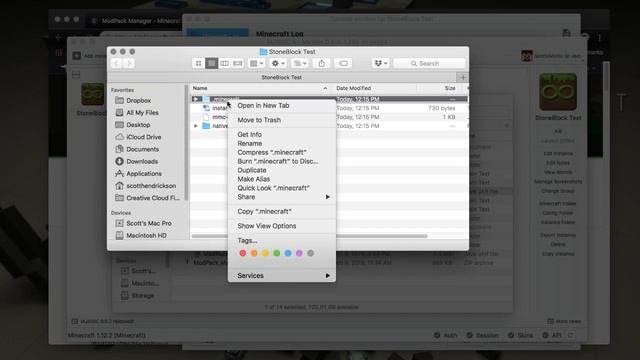640x360 pixels.
Task: Select the StoneBlock Test tab
Action: [x=282, y=77]
